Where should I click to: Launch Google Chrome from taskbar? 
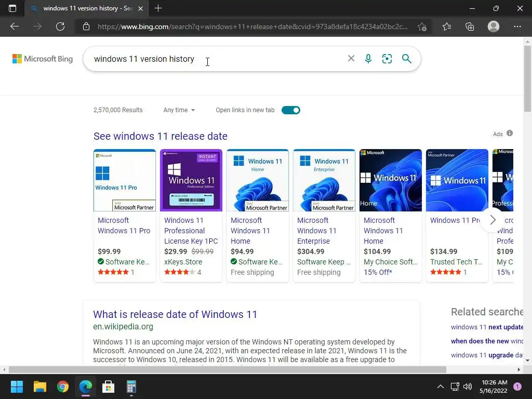(x=63, y=387)
